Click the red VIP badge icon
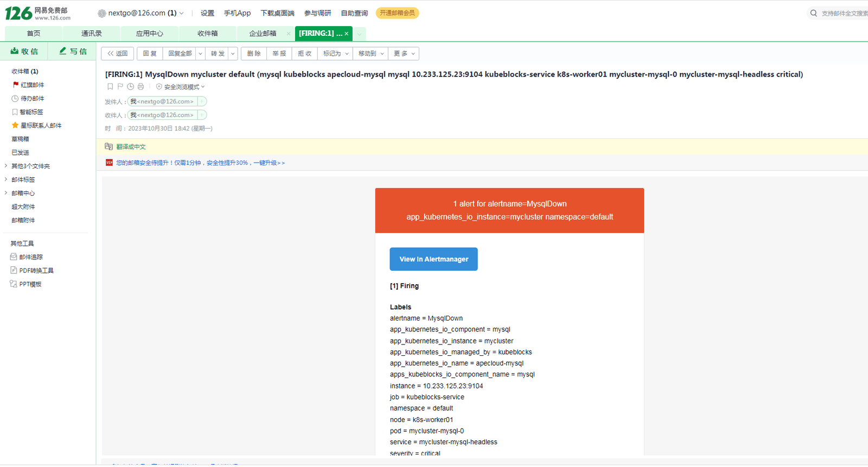This screenshot has height=467, width=868. click(x=109, y=163)
